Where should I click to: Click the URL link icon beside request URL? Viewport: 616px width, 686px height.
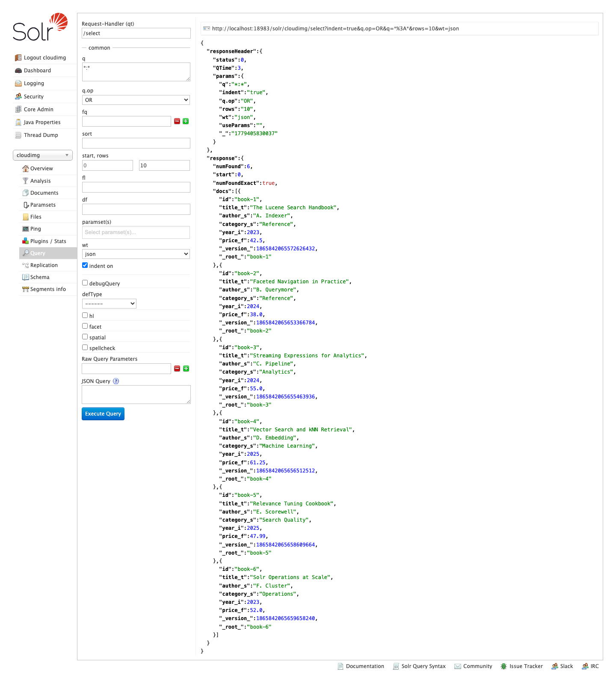pos(207,29)
